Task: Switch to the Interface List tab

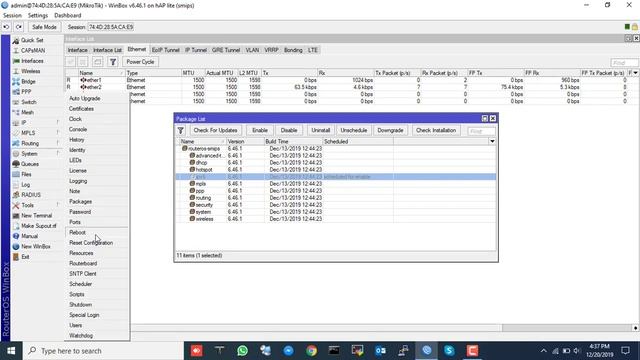Action: pos(107,50)
